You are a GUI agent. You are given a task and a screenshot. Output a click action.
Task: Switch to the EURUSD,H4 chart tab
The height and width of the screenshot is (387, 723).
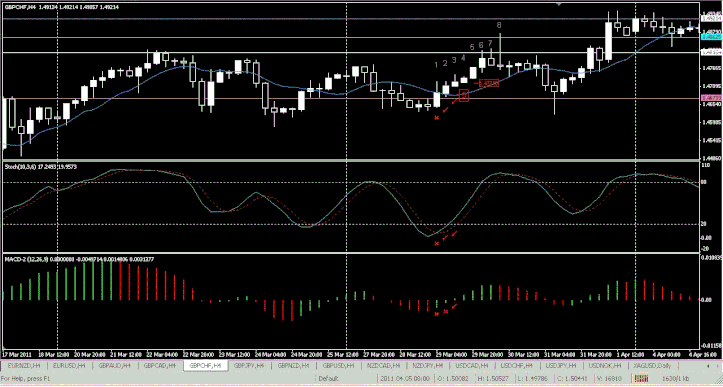69,366
